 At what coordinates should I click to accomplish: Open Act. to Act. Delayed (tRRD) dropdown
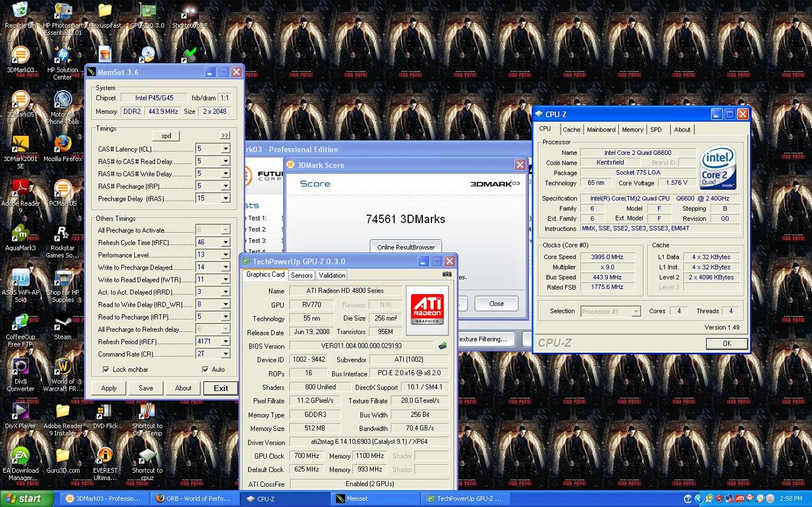226,292
